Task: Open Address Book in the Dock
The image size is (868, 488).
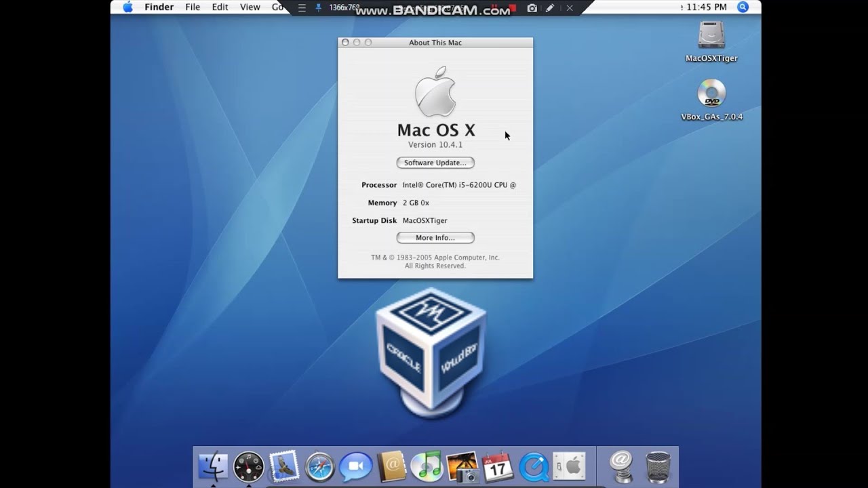Action: pos(391,467)
